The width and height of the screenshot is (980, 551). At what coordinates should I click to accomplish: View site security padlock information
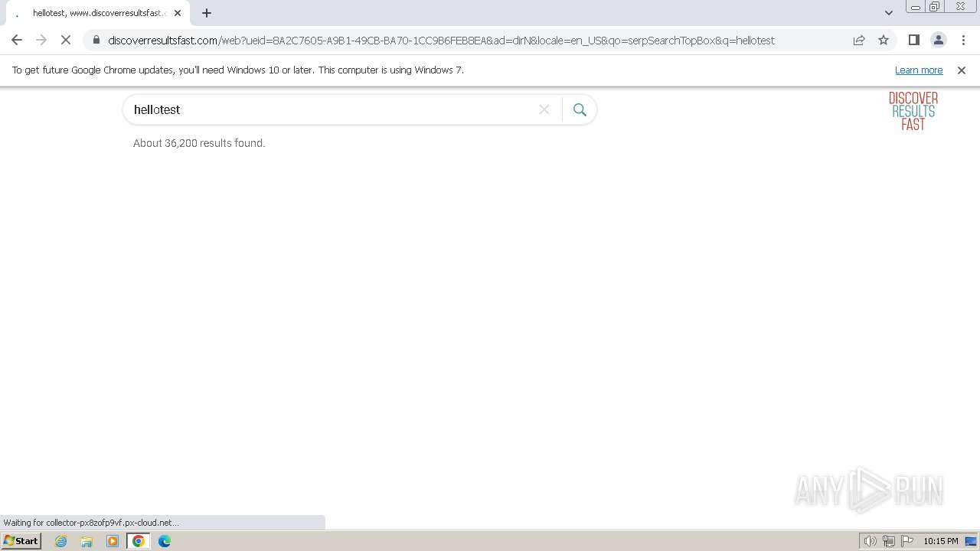96,40
